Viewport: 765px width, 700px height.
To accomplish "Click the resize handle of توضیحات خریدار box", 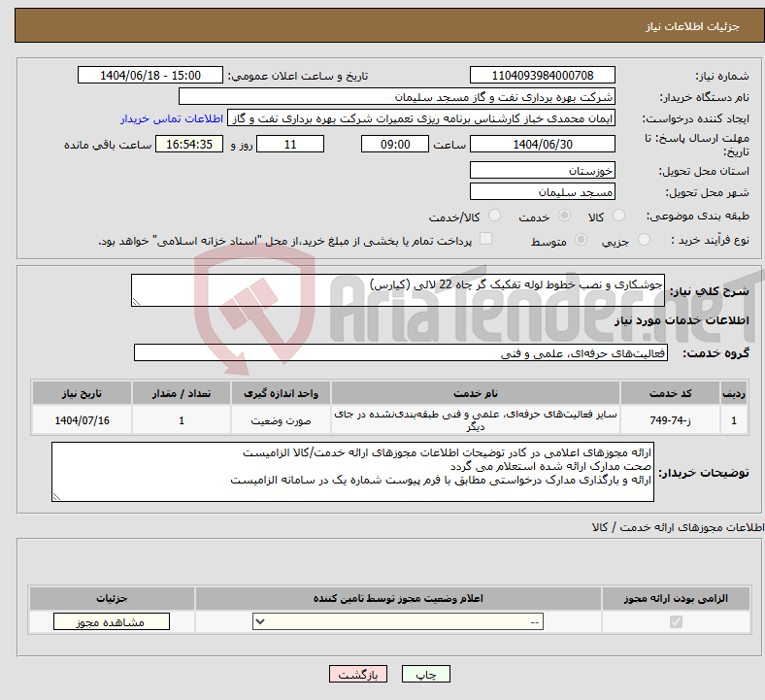I will [56, 496].
